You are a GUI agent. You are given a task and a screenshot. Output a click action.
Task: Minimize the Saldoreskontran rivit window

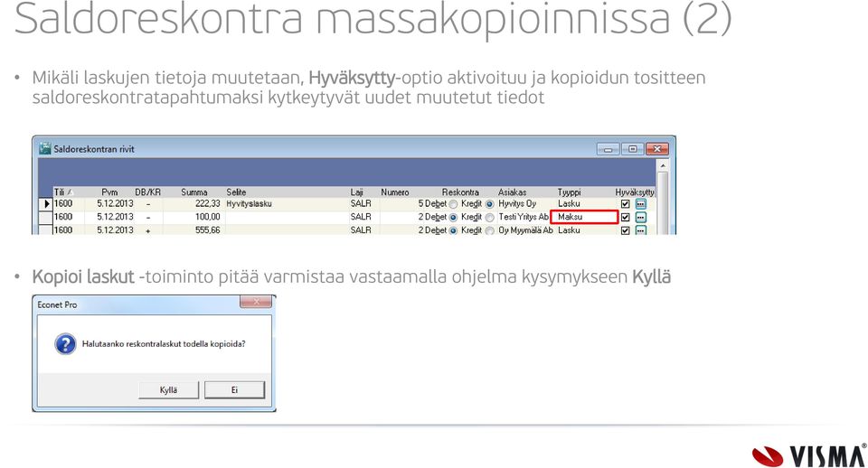tap(608, 149)
